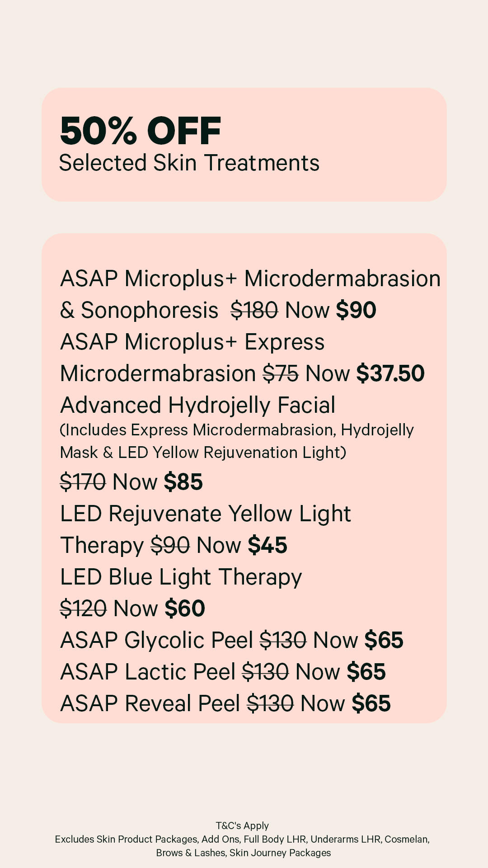Select the 'ASAP Microplus+ Microdermabrasion' line
The height and width of the screenshot is (868, 488).
[x=250, y=278]
